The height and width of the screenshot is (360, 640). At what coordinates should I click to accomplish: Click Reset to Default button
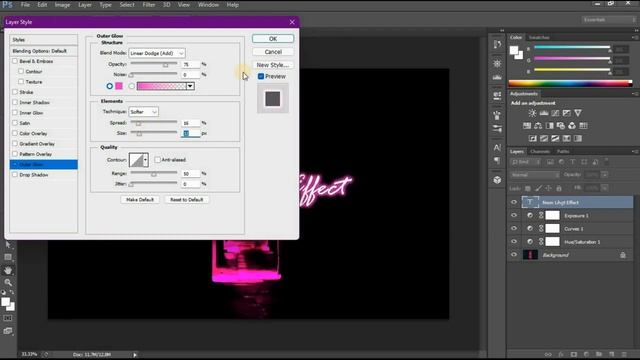(187, 200)
